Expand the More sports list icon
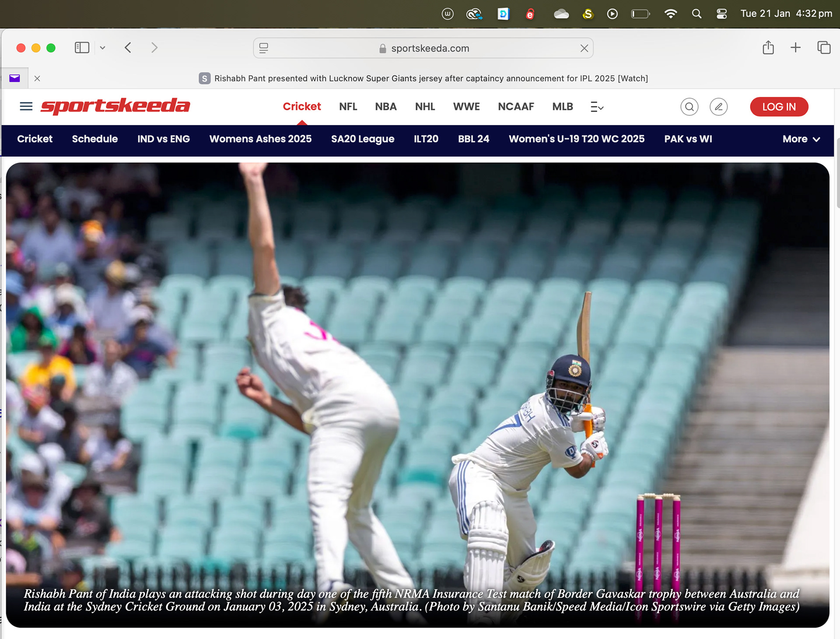 (x=597, y=107)
